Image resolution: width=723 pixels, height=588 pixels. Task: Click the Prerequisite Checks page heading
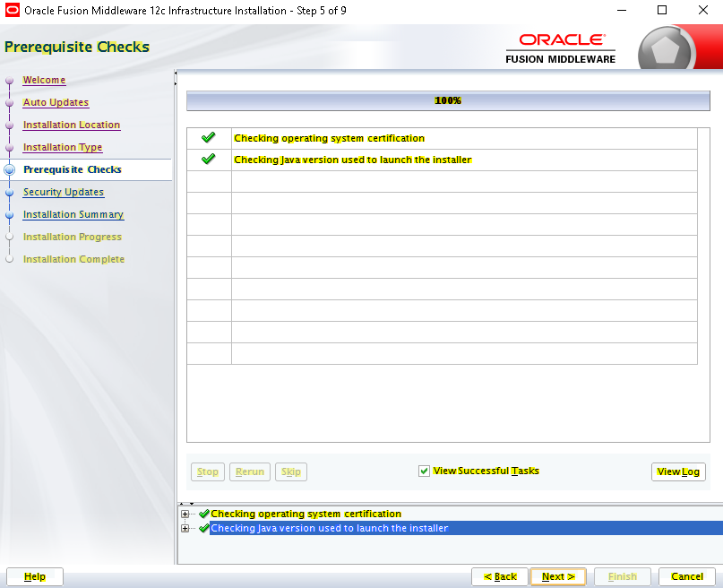77,47
